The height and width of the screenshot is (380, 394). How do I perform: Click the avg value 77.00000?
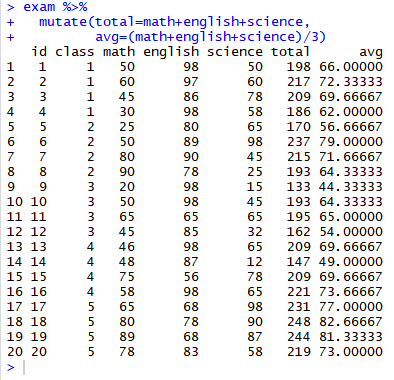351,307
